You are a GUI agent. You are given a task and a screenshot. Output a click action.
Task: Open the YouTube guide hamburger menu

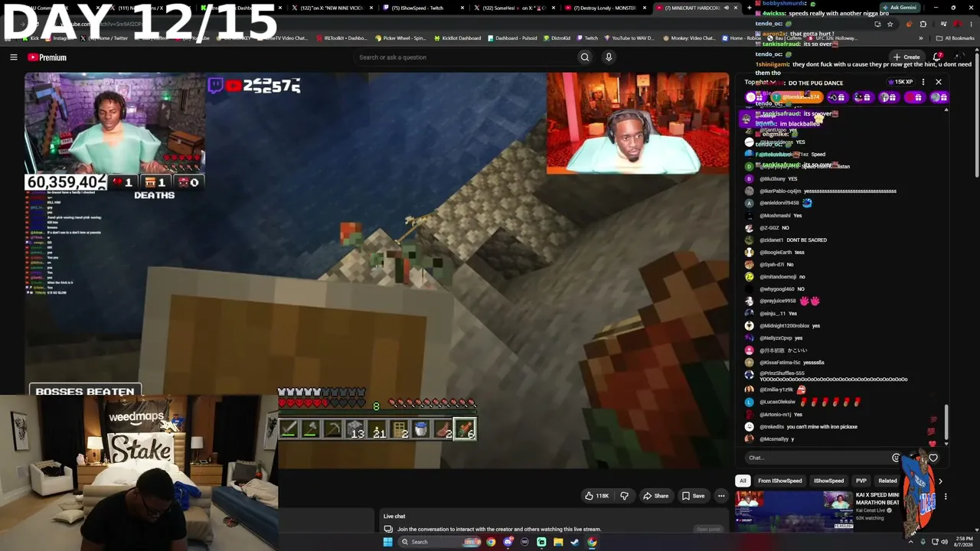pos(14,57)
